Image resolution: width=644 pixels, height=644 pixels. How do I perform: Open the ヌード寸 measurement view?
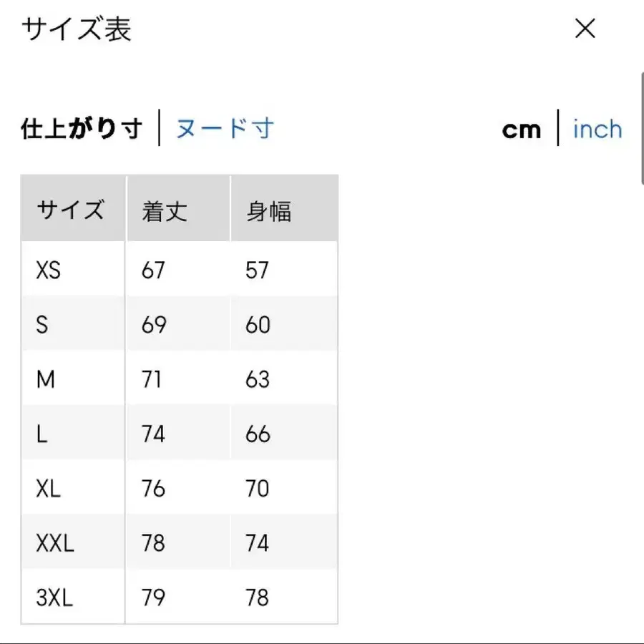[224, 128]
